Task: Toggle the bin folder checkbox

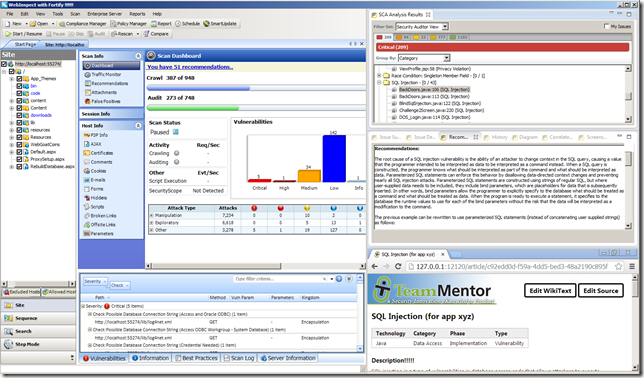Action: pyautogui.click(x=19, y=86)
